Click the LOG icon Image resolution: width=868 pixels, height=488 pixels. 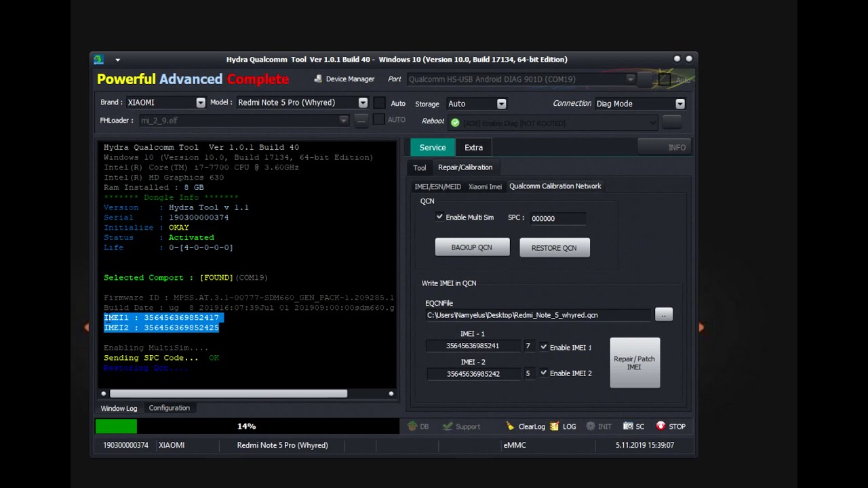(555, 426)
